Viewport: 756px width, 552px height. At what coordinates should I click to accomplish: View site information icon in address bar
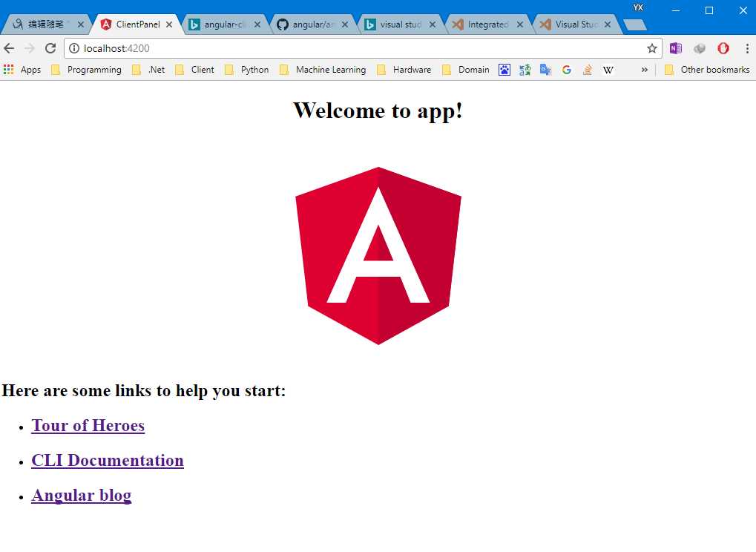tap(73, 48)
